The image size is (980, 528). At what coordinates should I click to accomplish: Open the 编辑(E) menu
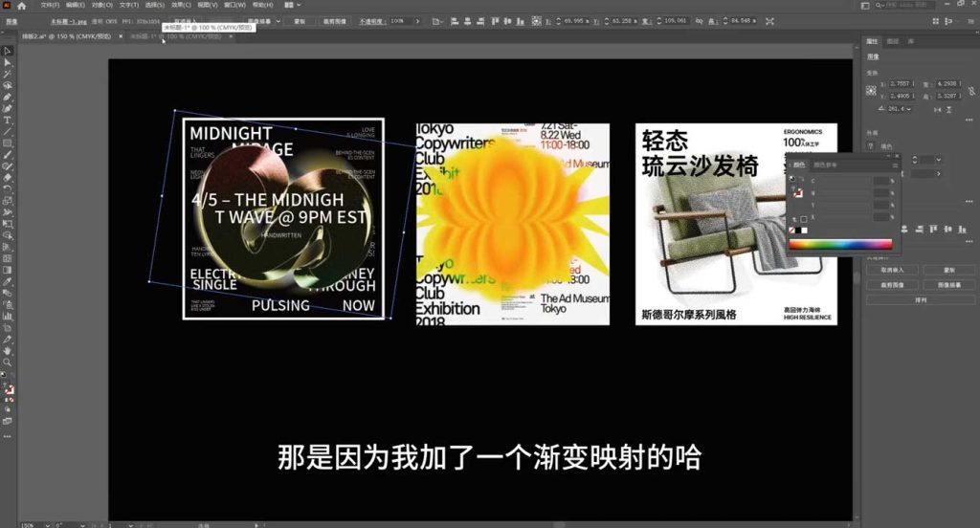(x=75, y=5)
